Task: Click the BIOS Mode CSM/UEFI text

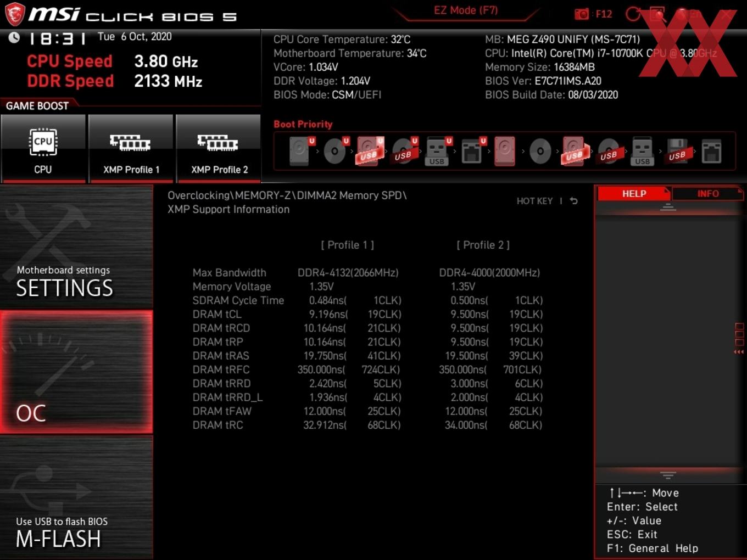Action: tap(327, 94)
